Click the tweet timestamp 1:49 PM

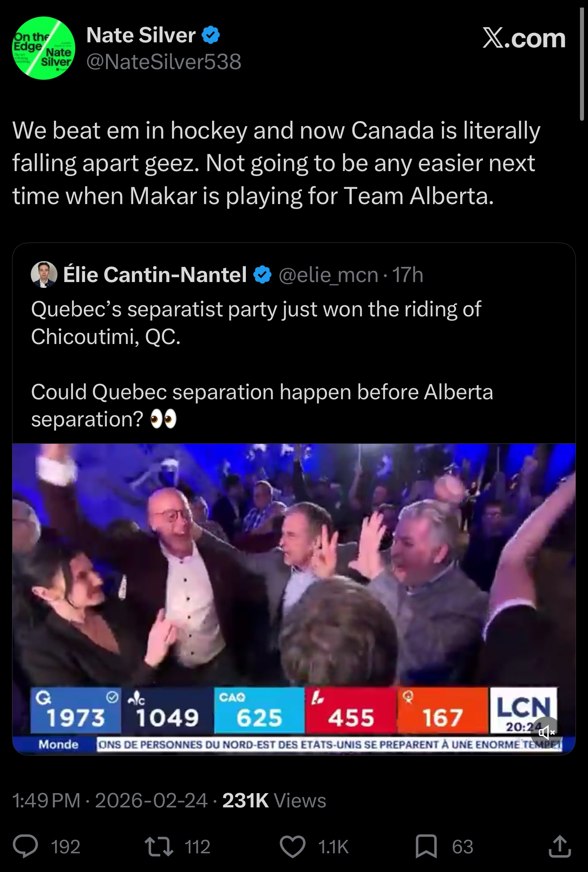[46, 800]
